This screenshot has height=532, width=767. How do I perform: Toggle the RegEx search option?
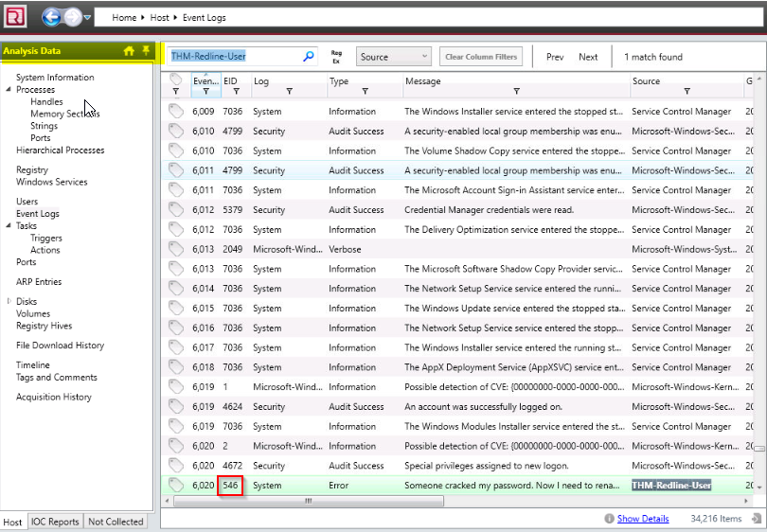[x=336, y=57]
